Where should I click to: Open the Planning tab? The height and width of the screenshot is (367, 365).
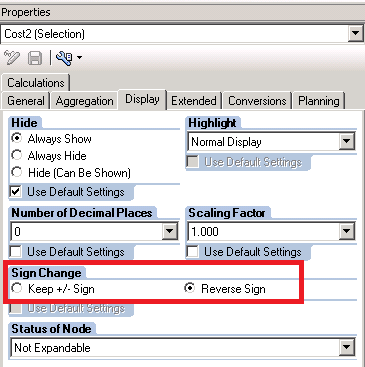(319, 101)
